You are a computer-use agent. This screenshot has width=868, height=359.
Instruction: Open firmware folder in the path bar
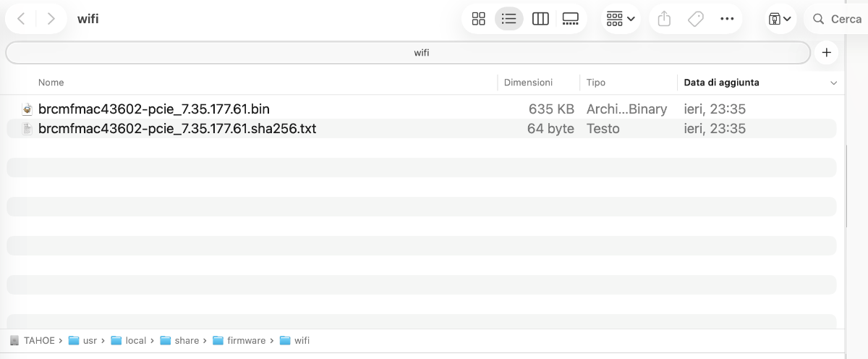pos(246,340)
